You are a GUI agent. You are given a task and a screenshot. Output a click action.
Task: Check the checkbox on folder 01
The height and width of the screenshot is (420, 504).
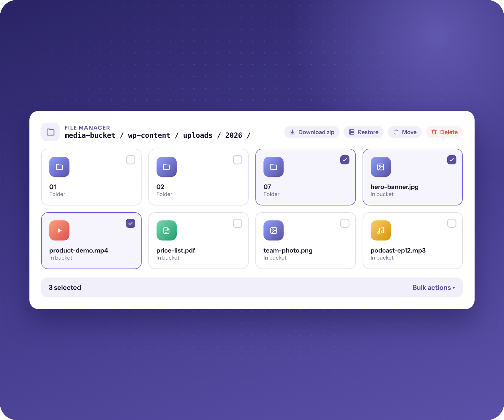coord(130,160)
